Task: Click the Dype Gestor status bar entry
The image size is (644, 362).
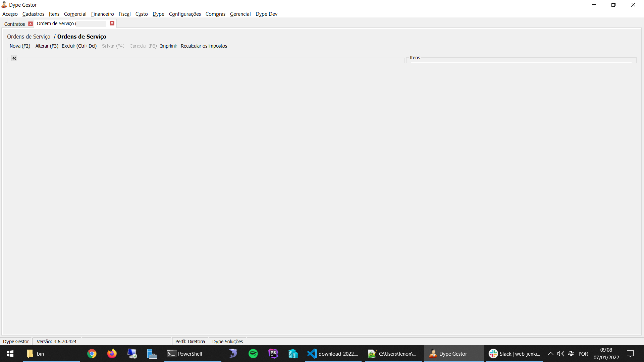Action: (x=16, y=342)
